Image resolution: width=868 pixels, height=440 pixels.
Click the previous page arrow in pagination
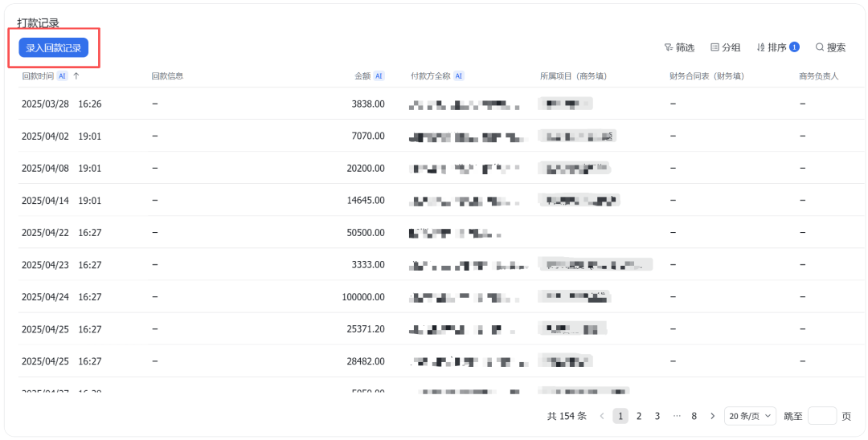pos(602,416)
